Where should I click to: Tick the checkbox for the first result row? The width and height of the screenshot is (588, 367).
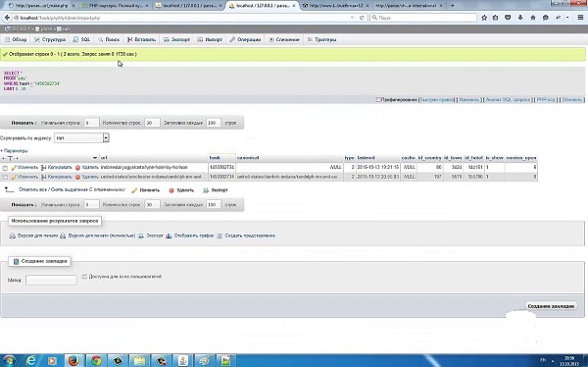pyautogui.click(x=5, y=168)
